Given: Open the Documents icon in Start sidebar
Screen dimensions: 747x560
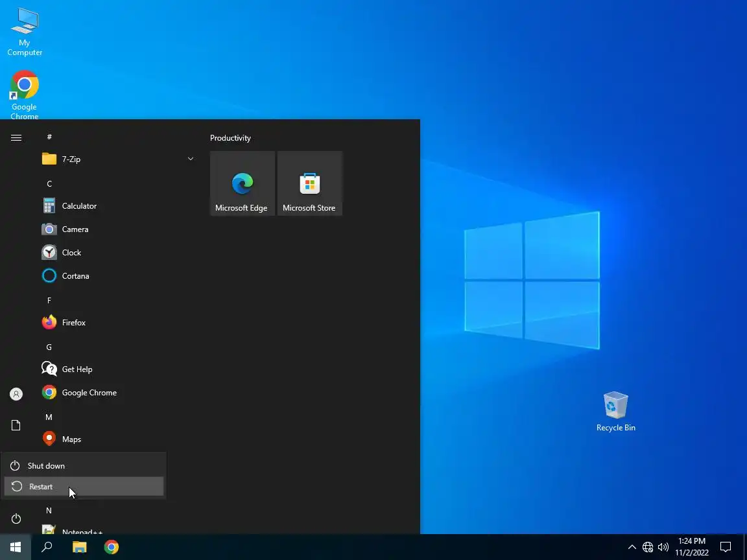Looking at the screenshot, I should tap(16, 425).
